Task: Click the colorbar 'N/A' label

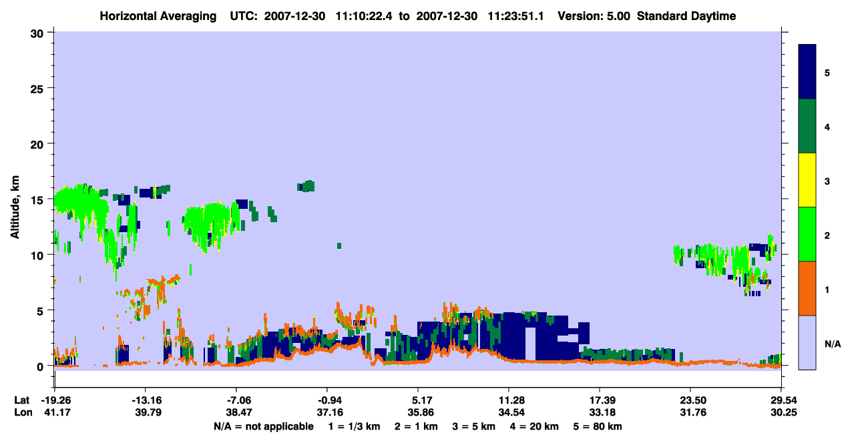Action: 833,344
